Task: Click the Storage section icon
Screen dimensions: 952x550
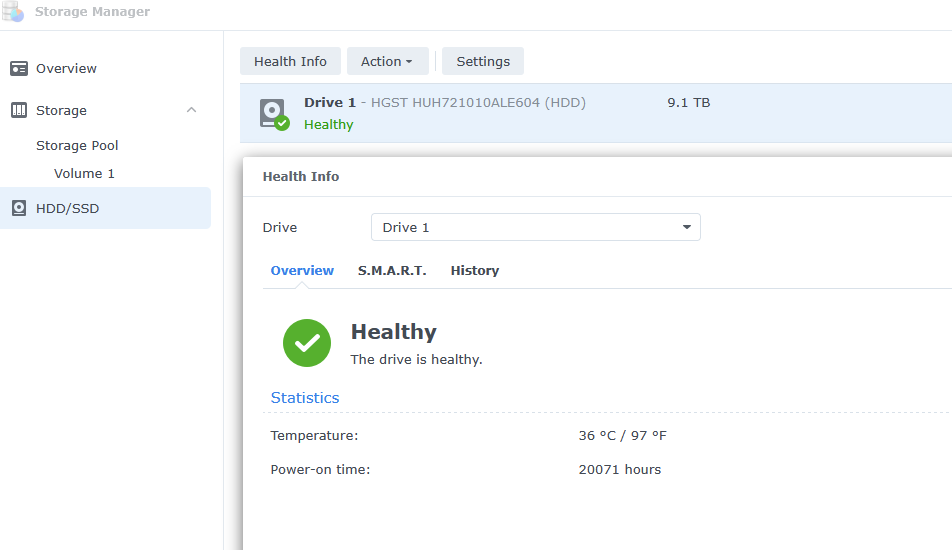Action: pos(19,110)
